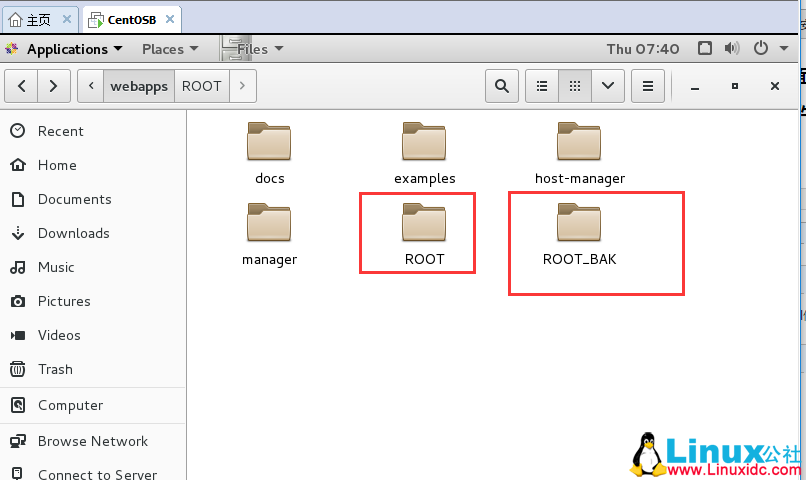Go forward with the right arrow button
The width and height of the screenshot is (806, 480).
54,86
